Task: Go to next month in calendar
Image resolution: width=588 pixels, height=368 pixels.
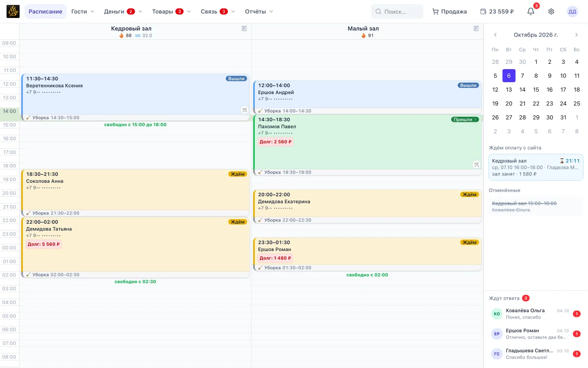Action: coord(577,35)
